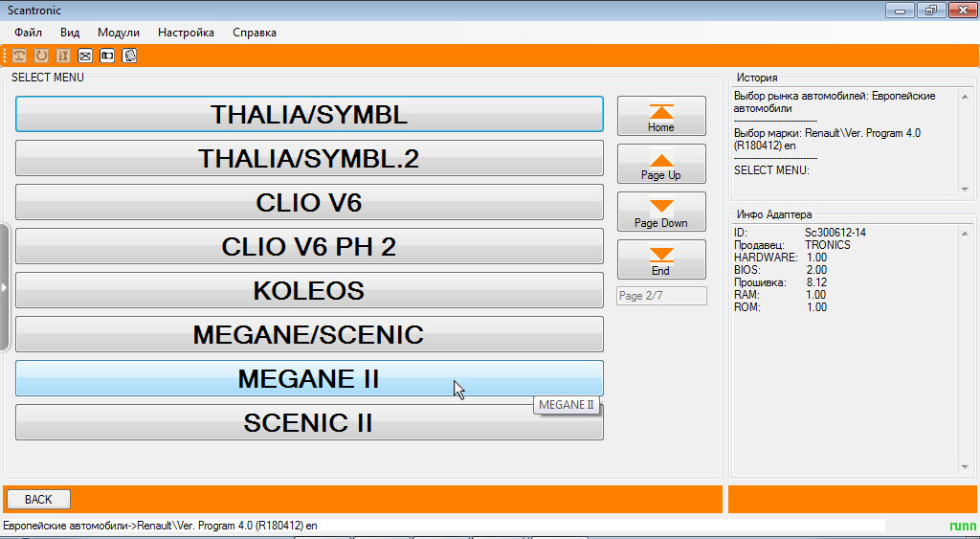Go to previous page with Page Up
980x539 pixels.
tap(661, 164)
